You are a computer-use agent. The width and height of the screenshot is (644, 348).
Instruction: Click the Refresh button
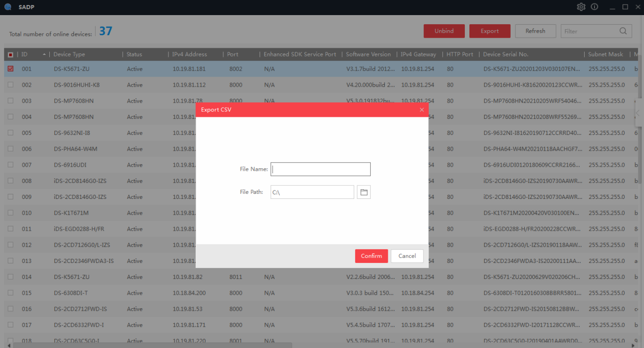coord(535,31)
